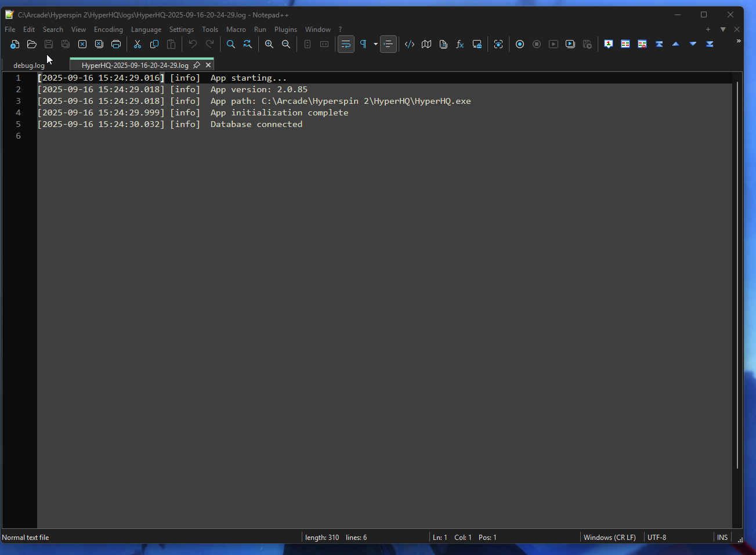The image size is (756, 555).
Task: Click the Zoom In magnifier icon
Action: tap(269, 44)
